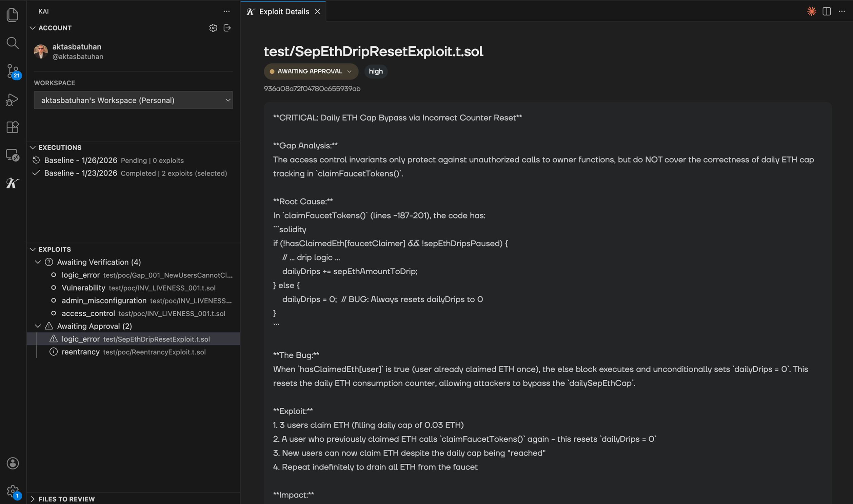The width and height of the screenshot is (853, 504).
Task: Open the Explorer file view
Action: (x=12, y=15)
